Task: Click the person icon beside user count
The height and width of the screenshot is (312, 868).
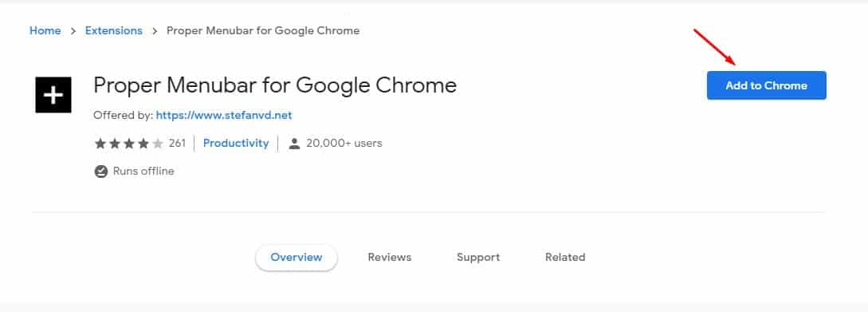Action: pyautogui.click(x=294, y=144)
